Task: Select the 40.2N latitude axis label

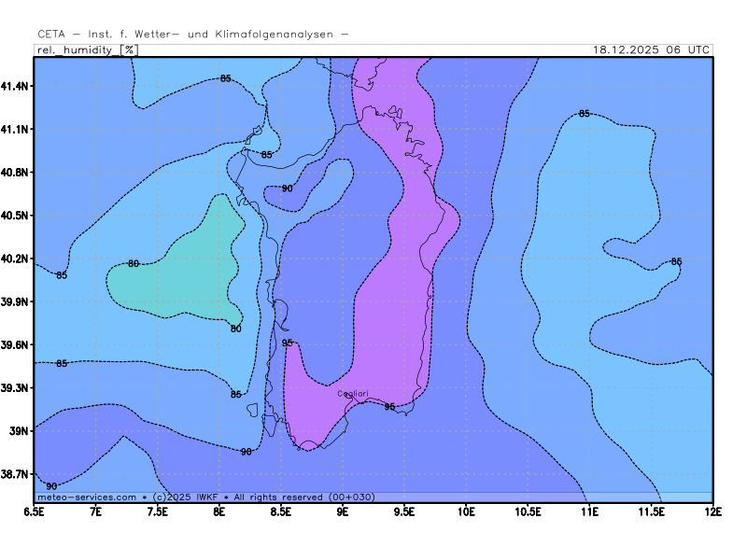Action: (16, 259)
